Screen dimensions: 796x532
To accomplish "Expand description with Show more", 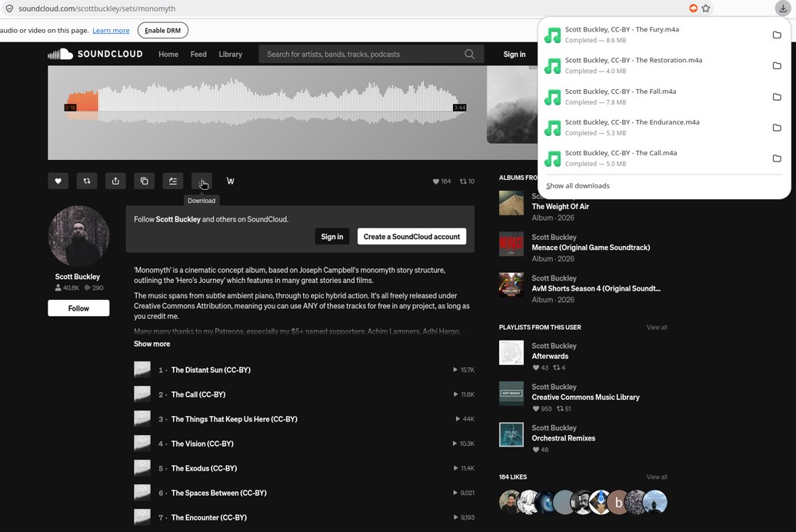I will 152,344.
